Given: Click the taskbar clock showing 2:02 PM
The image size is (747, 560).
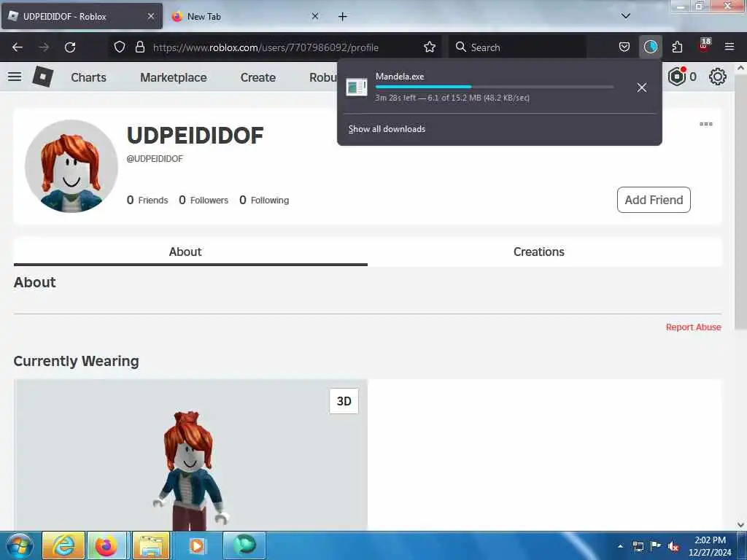Looking at the screenshot, I should point(710,546).
